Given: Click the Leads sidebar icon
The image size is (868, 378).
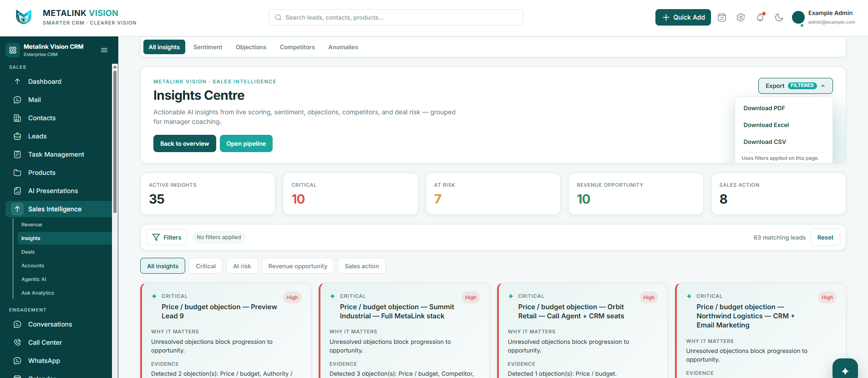Looking at the screenshot, I should (17, 136).
